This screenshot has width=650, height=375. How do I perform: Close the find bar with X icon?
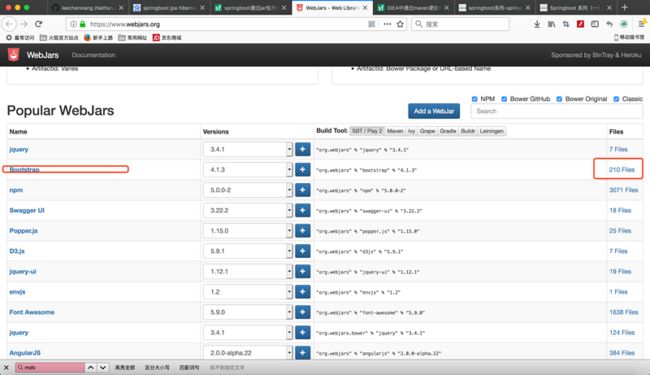pyautogui.click(x=6, y=367)
